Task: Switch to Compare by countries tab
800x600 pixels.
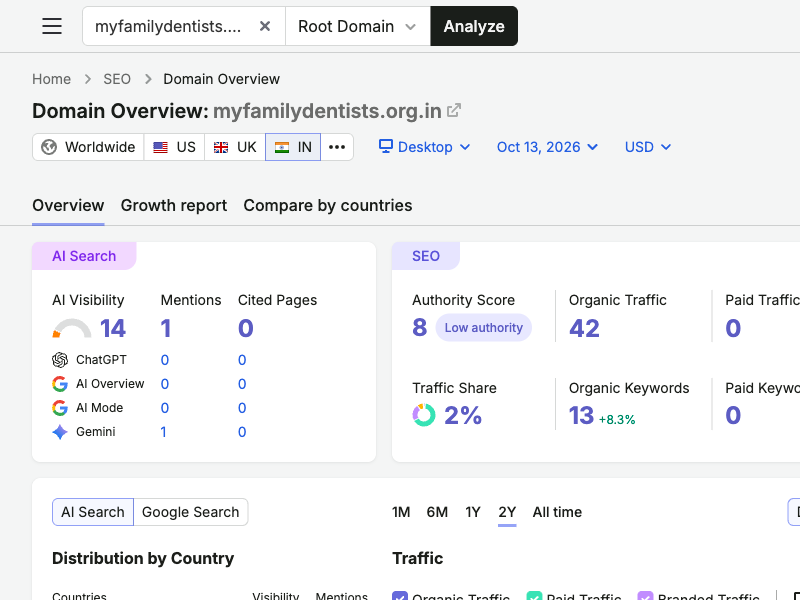Action: pyautogui.click(x=328, y=205)
